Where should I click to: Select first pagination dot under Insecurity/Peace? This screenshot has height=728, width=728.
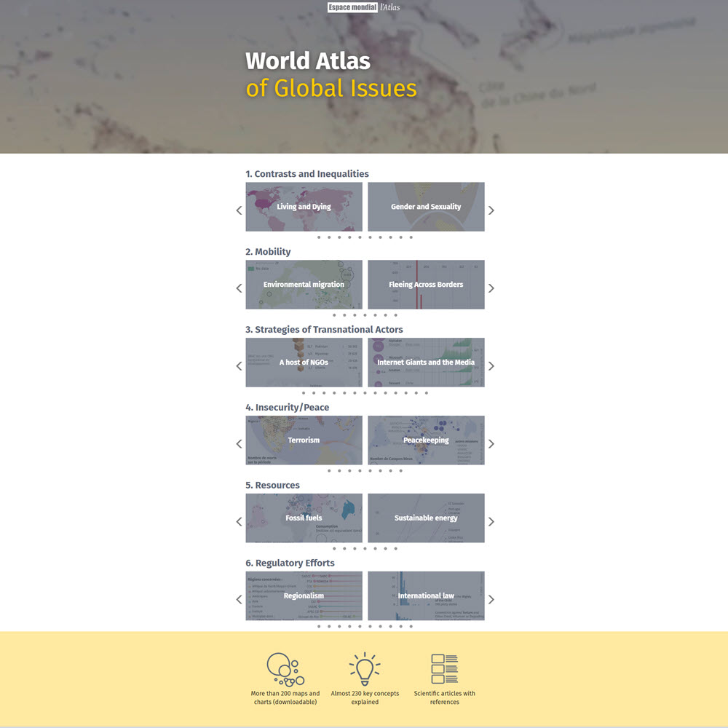click(329, 471)
